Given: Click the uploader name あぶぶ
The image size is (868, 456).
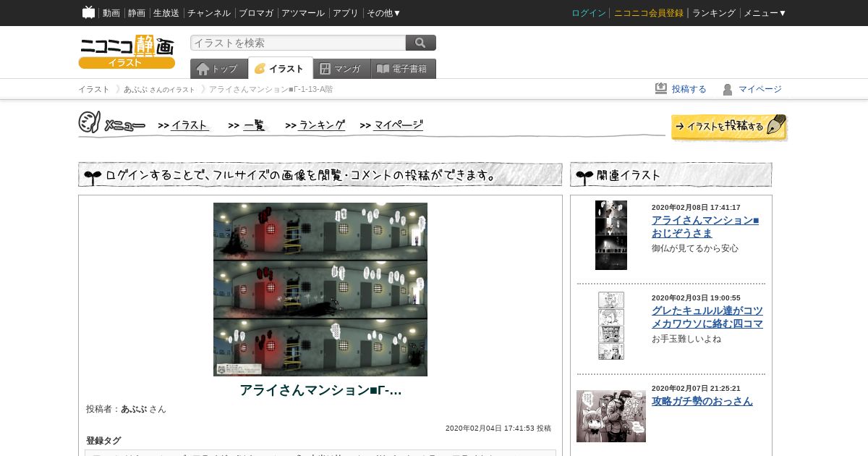Looking at the screenshot, I should pos(134,409).
